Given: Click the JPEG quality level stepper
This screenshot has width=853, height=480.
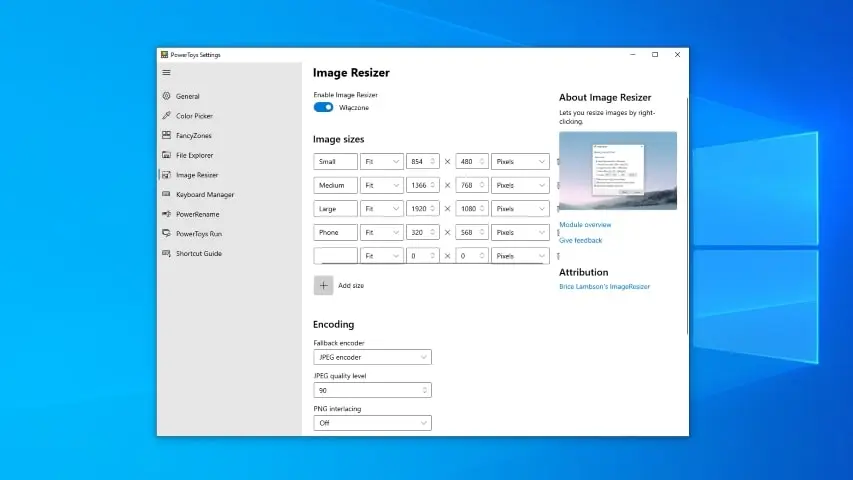Looking at the screenshot, I should [x=425, y=390].
